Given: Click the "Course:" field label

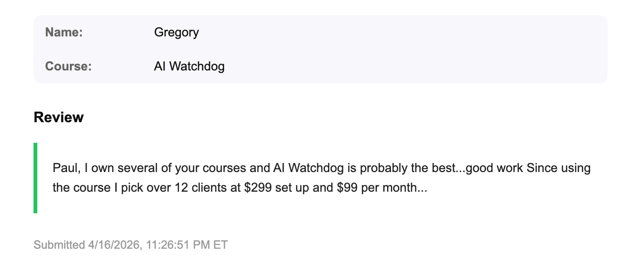Looking at the screenshot, I should 68,66.
